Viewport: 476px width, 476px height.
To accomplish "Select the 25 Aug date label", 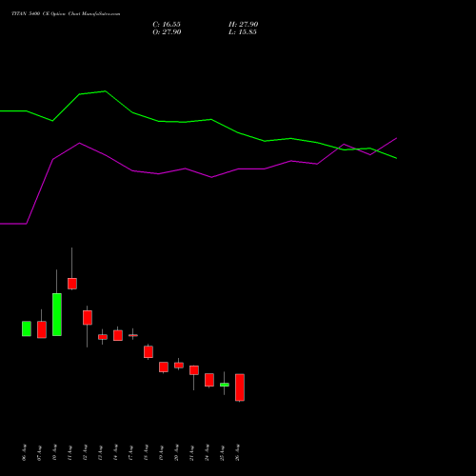I will coord(222,452).
